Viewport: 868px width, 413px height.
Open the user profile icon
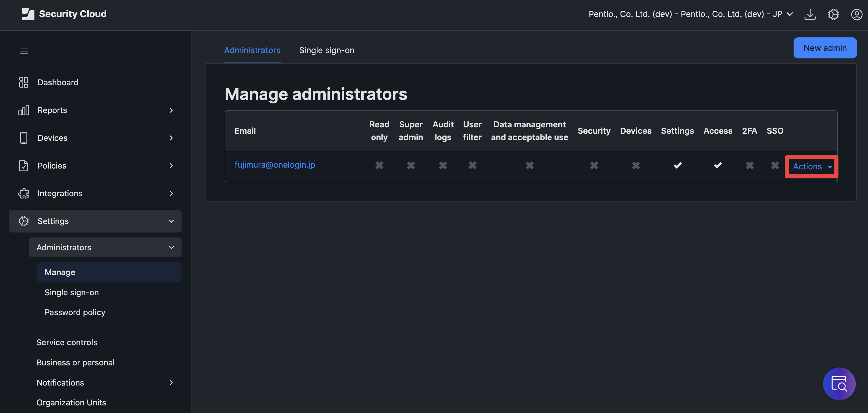point(857,14)
